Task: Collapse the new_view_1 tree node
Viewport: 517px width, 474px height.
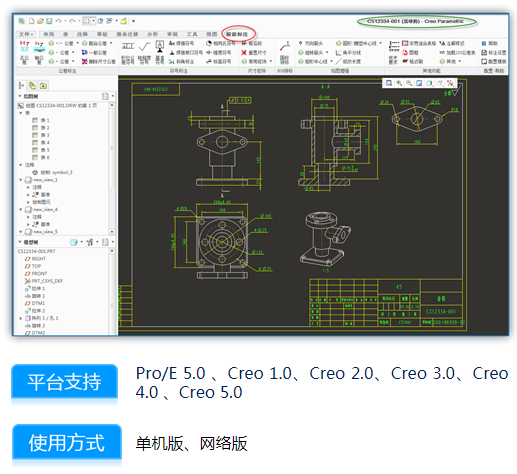Action: pyautogui.click(x=21, y=180)
